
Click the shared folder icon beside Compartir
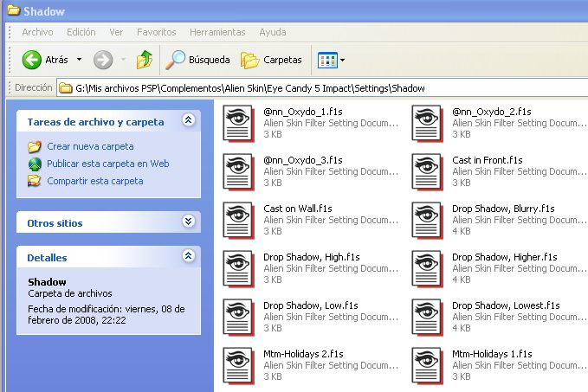pos(35,181)
